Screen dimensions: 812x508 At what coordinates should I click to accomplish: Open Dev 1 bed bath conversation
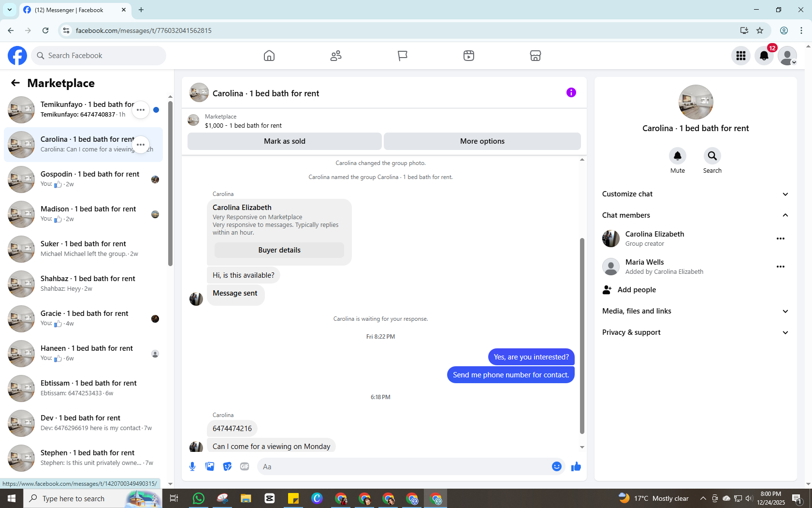point(84,423)
